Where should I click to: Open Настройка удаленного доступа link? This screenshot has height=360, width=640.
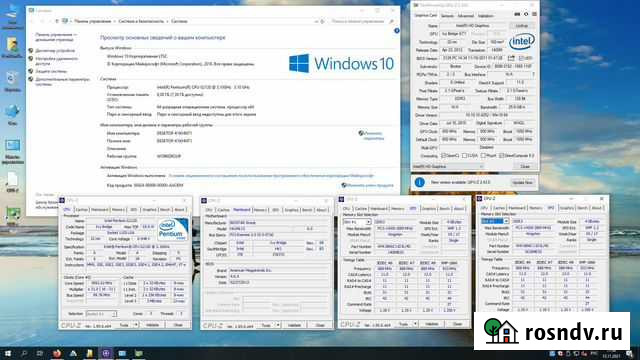click(56, 61)
